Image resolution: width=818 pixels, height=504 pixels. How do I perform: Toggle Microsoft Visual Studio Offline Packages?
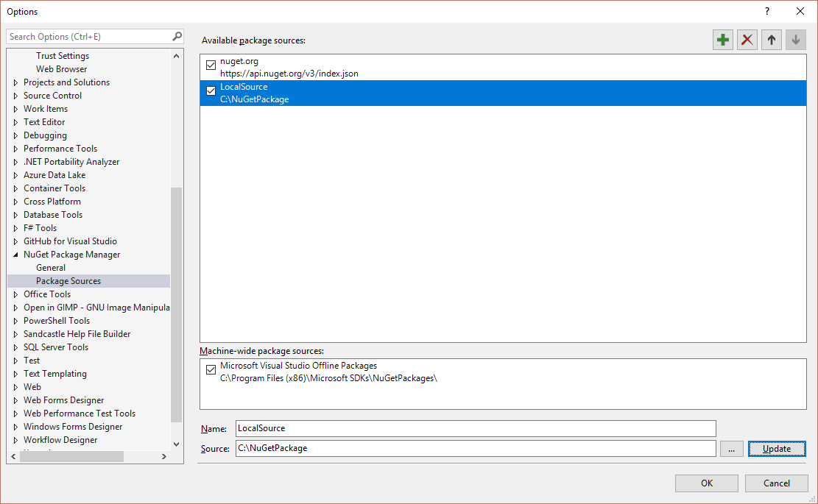pos(211,369)
